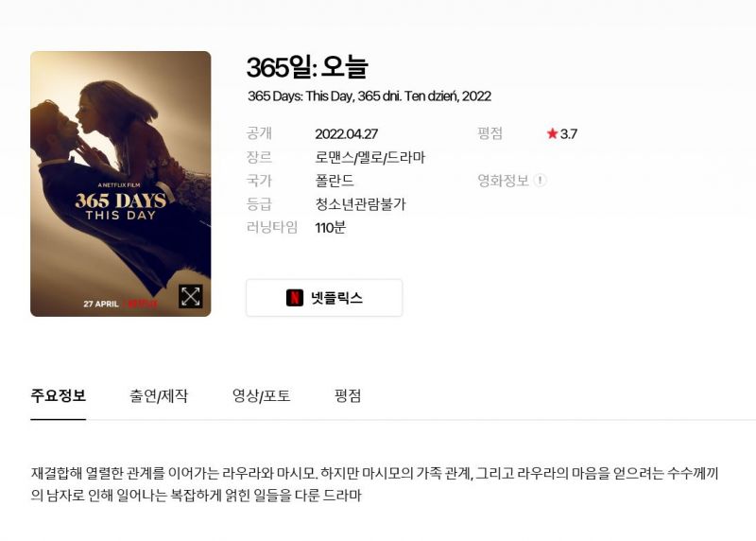Click the 365 Days movie poster thumbnail
The image size is (756, 541).
point(121,183)
